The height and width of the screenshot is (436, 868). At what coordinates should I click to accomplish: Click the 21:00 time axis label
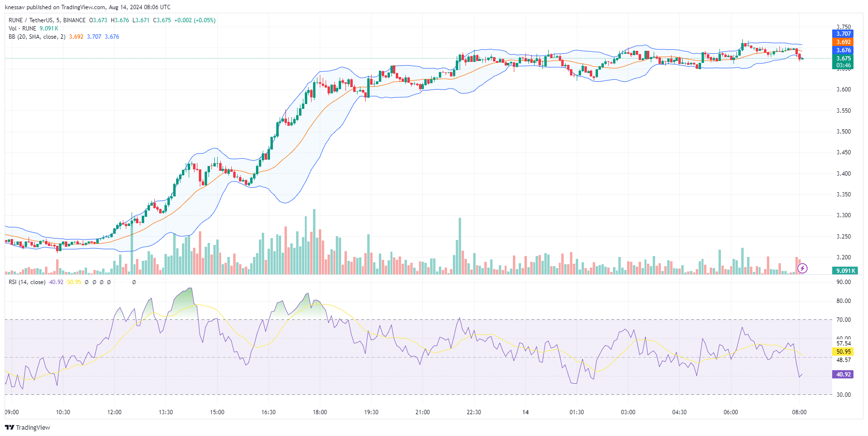[422, 412]
